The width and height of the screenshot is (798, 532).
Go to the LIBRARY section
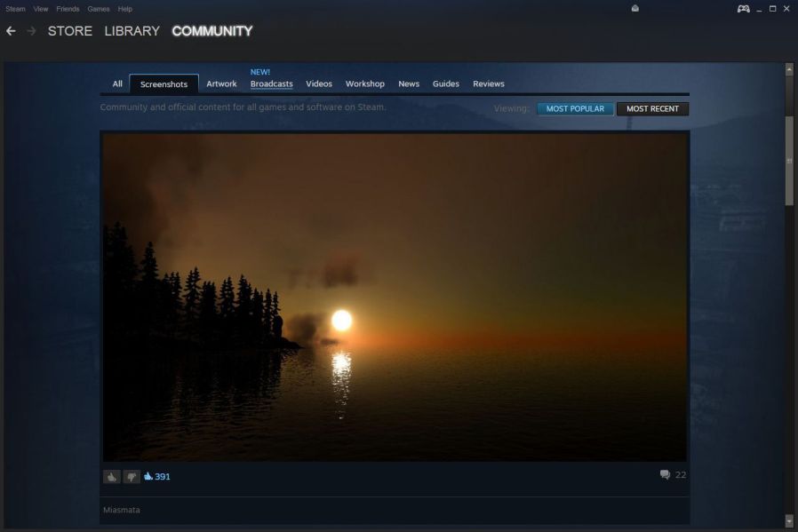coord(132,31)
